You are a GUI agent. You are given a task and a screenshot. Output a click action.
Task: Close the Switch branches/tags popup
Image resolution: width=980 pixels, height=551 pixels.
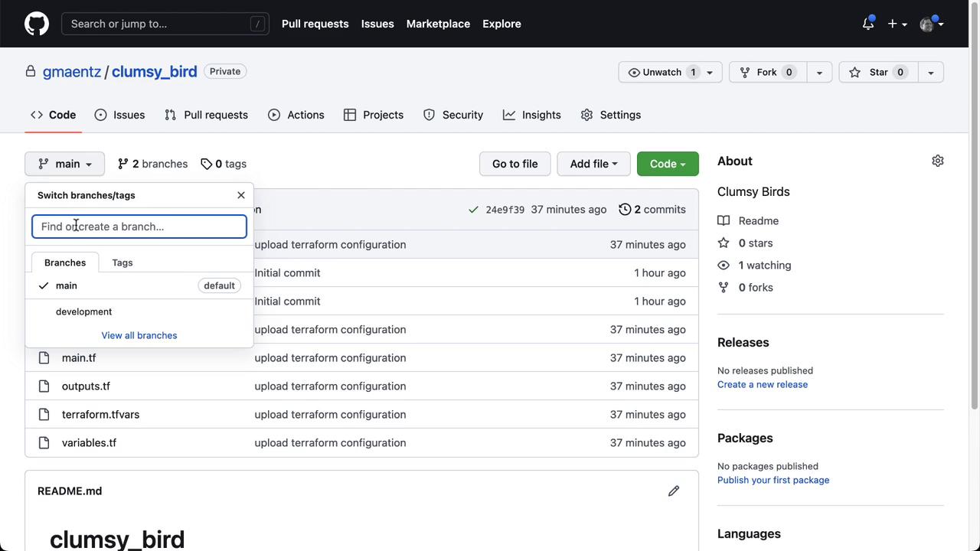click(x=241, y=195)
